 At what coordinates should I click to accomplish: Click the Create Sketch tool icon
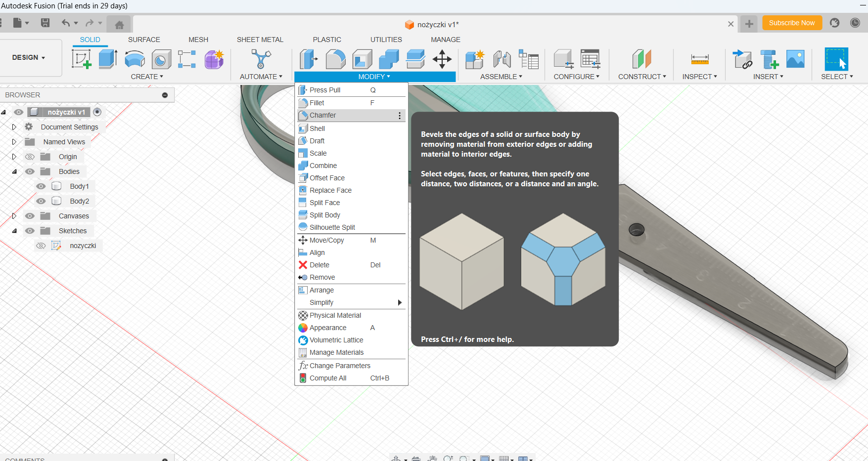[x=82, y=59]
